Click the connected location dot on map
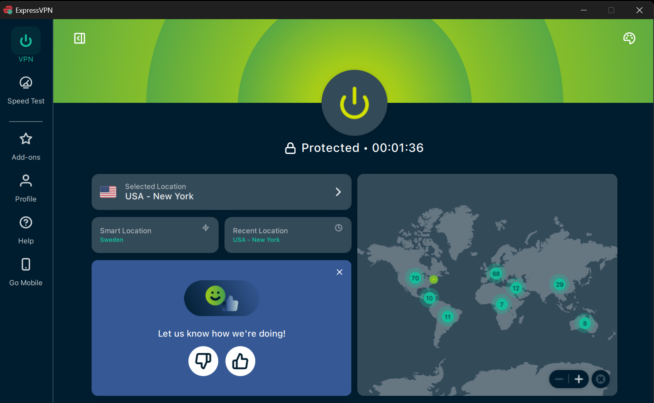 pos(434,280)
